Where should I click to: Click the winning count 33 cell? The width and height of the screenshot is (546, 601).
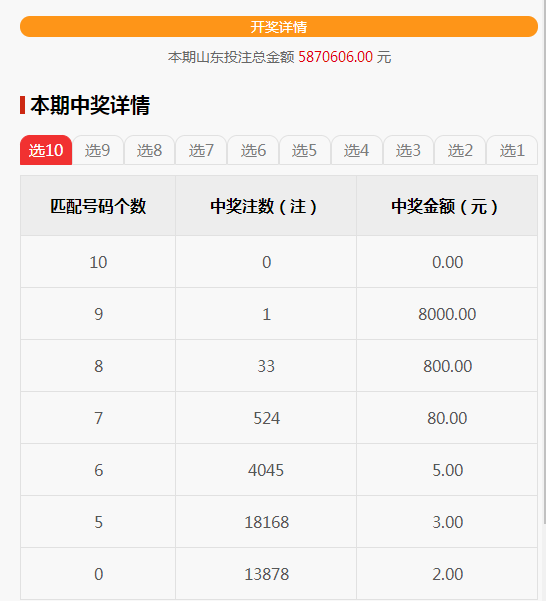click(266, 366)
